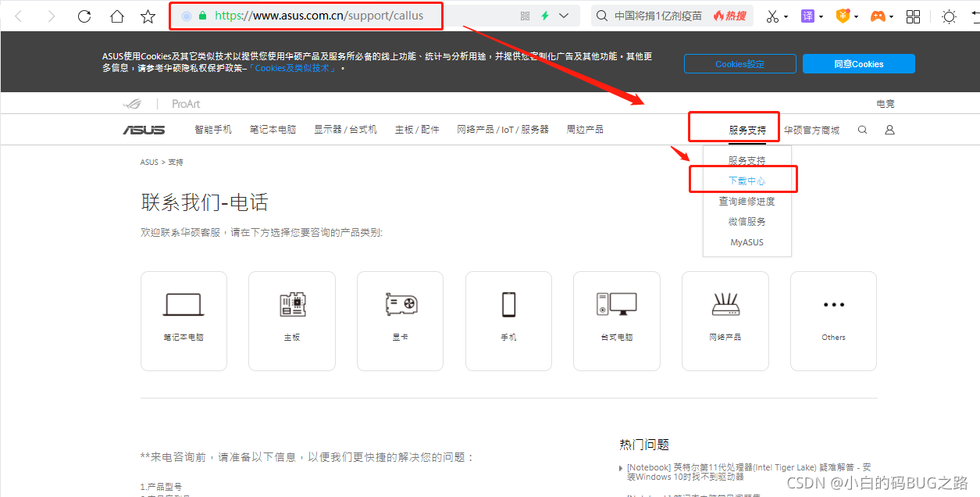The height and width of the screenshot is (497, 980).
Task: Choose the 手机 phone category card
Action: 508,321
